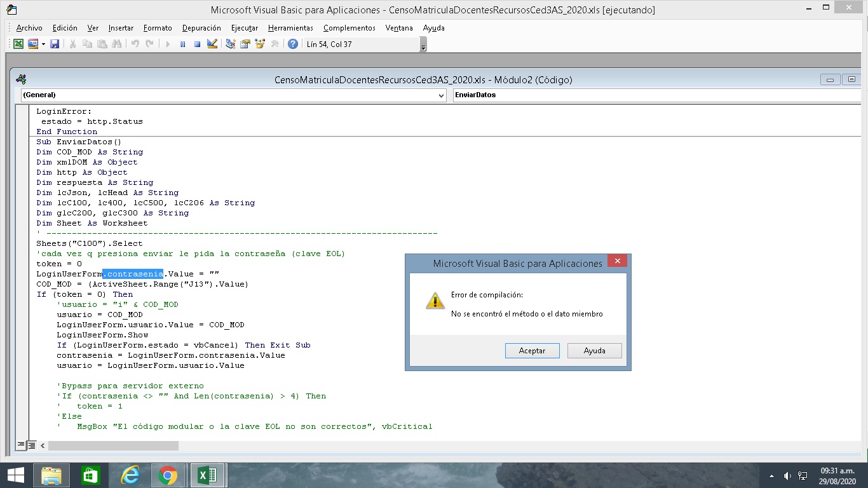Click the code window horizontal scrollbar thumb
Viewport: 868px width, 488px height.
click(x=114, y=446)
